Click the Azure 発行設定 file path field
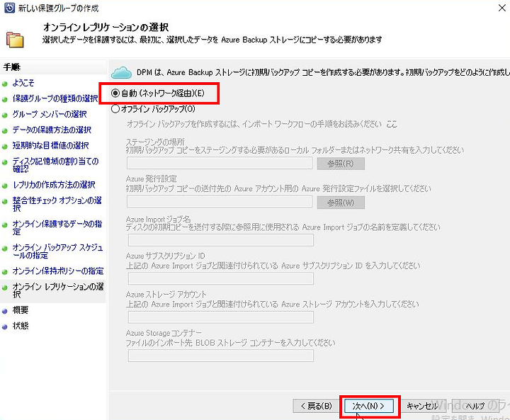 pyautogui.click(x=220, y=202)
